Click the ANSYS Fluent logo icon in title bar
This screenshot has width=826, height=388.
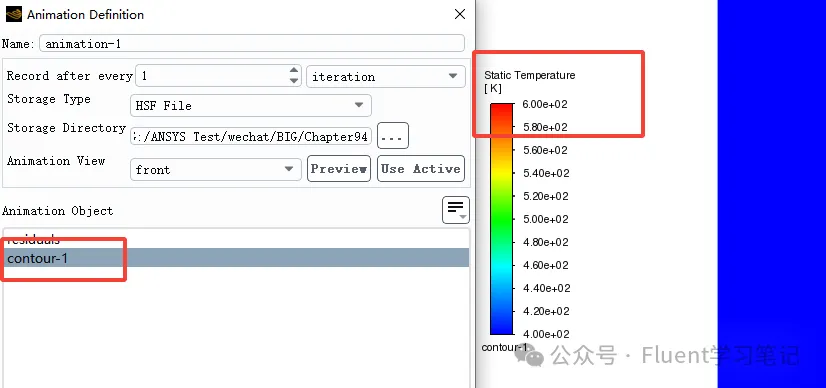tap(14, 14)
